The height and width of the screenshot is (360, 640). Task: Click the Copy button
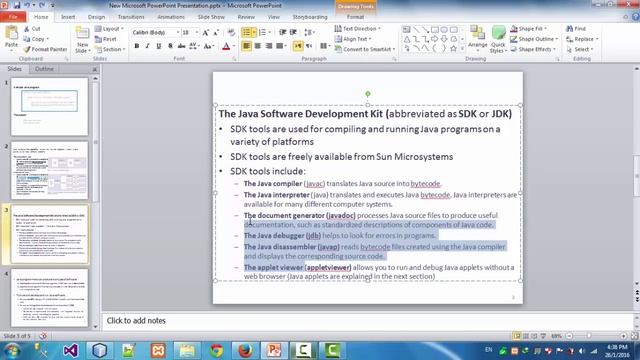click(x=36, y=39)
